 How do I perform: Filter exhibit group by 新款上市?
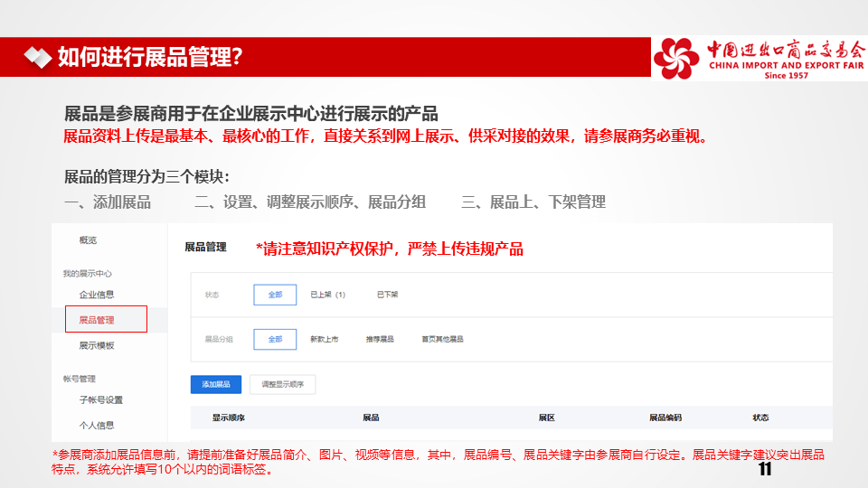click(324, 340)
